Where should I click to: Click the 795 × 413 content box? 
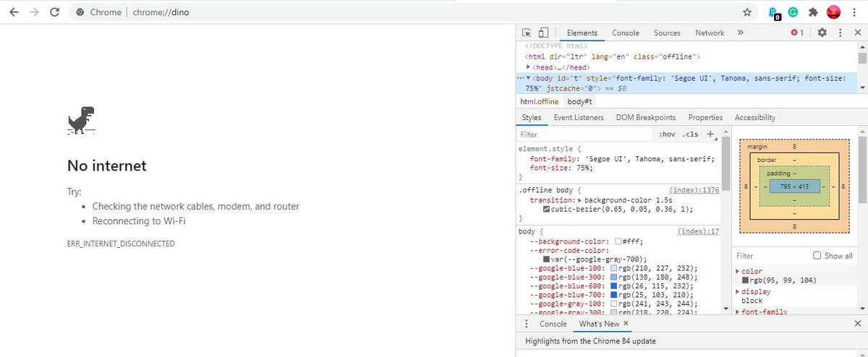(x=794, y=186)
